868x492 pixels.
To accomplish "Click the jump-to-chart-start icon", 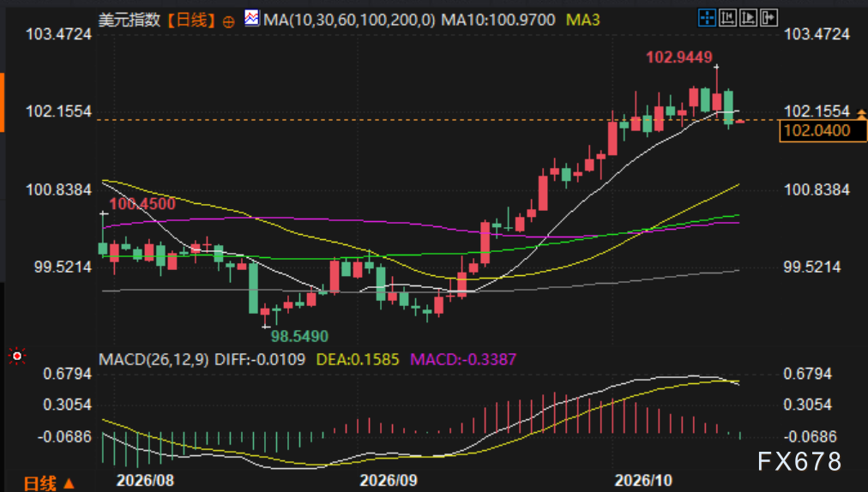I will 727,18.
